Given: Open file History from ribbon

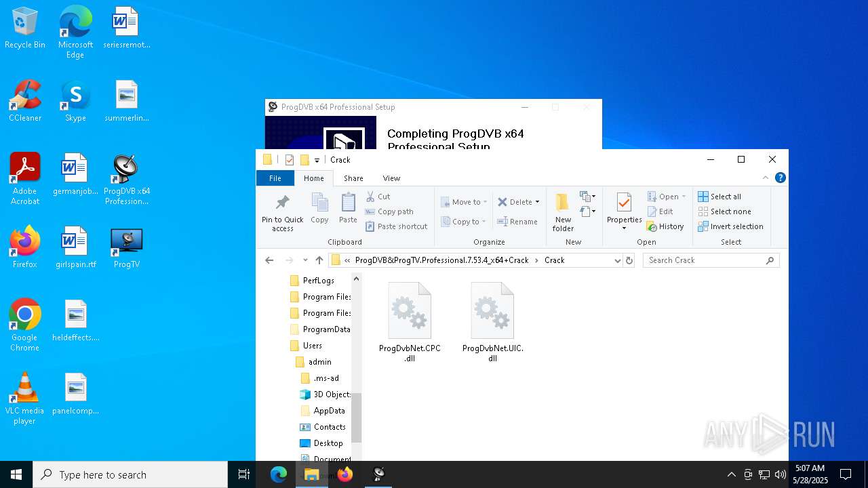Looking at the screenshot, I should click(665, 226).
